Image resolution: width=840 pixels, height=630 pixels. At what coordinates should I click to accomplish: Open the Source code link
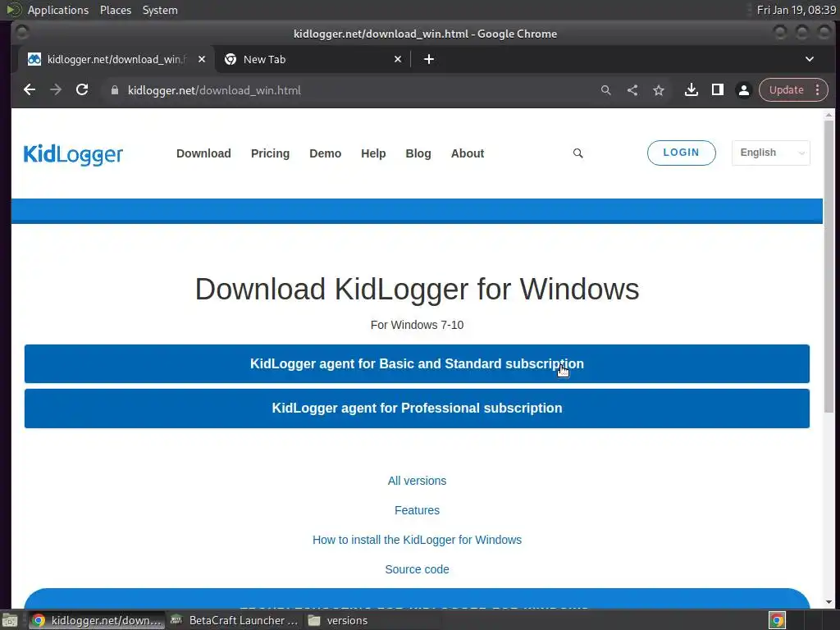point(417,569)
